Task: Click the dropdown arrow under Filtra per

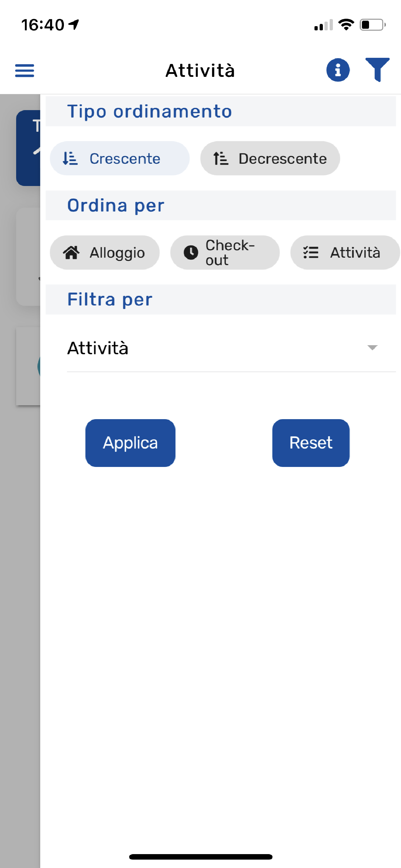Action: [372, 347]
